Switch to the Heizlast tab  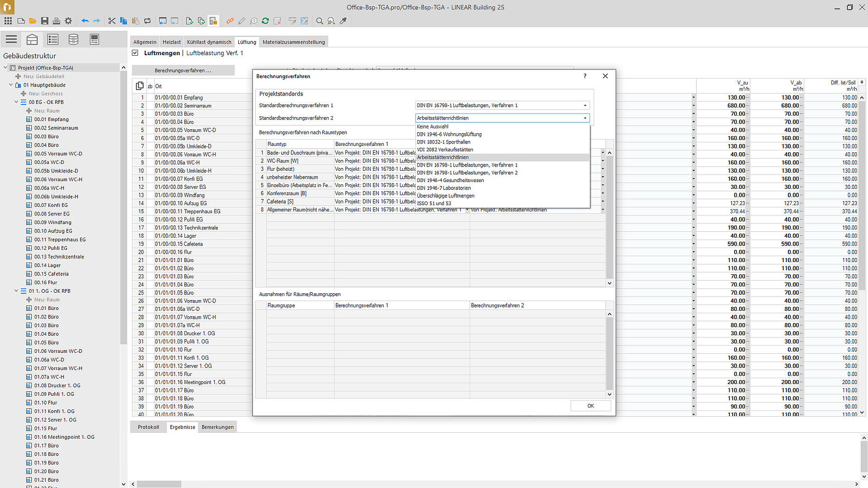click(171, 42)
